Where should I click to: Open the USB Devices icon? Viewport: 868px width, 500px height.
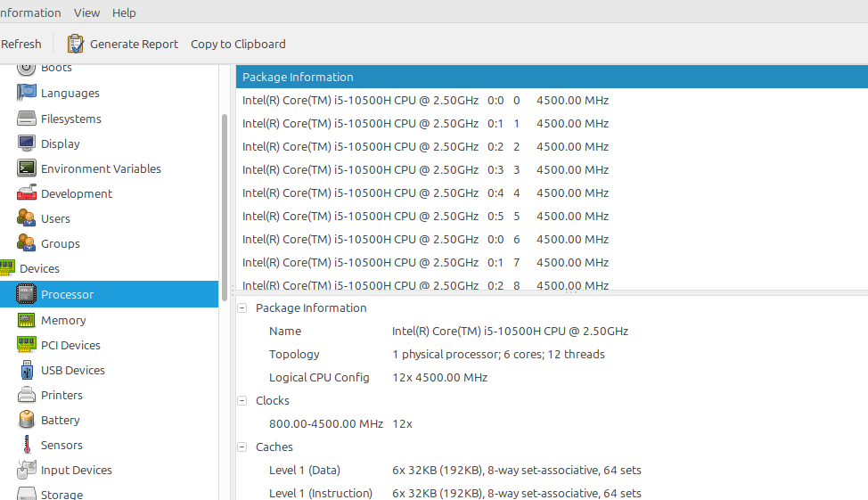[26, 370]
